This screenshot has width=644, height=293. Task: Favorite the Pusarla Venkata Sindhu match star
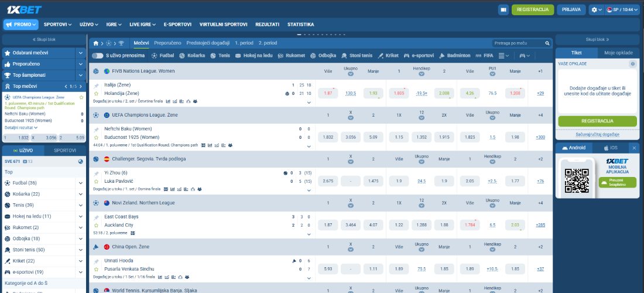click(x=96, y=269)
